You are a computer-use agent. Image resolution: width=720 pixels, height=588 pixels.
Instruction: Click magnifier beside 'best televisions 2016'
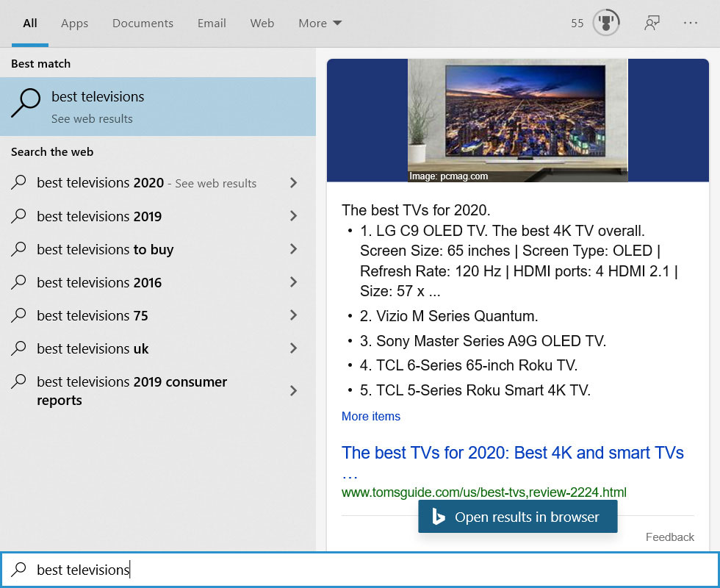click(x=20, y=282)
